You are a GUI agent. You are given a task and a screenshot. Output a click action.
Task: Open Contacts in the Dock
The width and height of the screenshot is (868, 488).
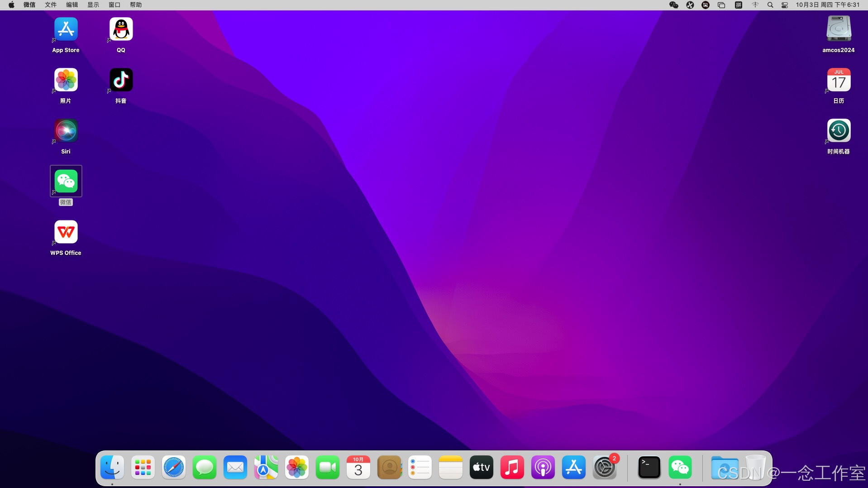point(389,468)
